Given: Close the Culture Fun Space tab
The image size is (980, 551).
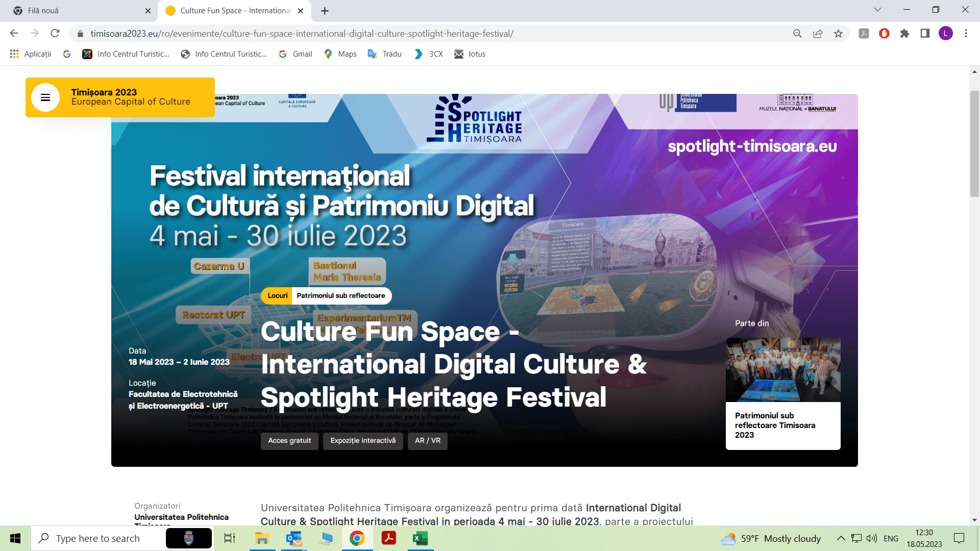Looking at the screenshot, I should point(301,11).
